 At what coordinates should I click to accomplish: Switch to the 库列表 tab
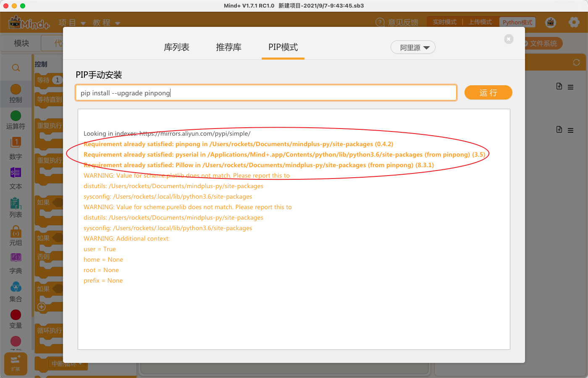[x=176, y=47]
